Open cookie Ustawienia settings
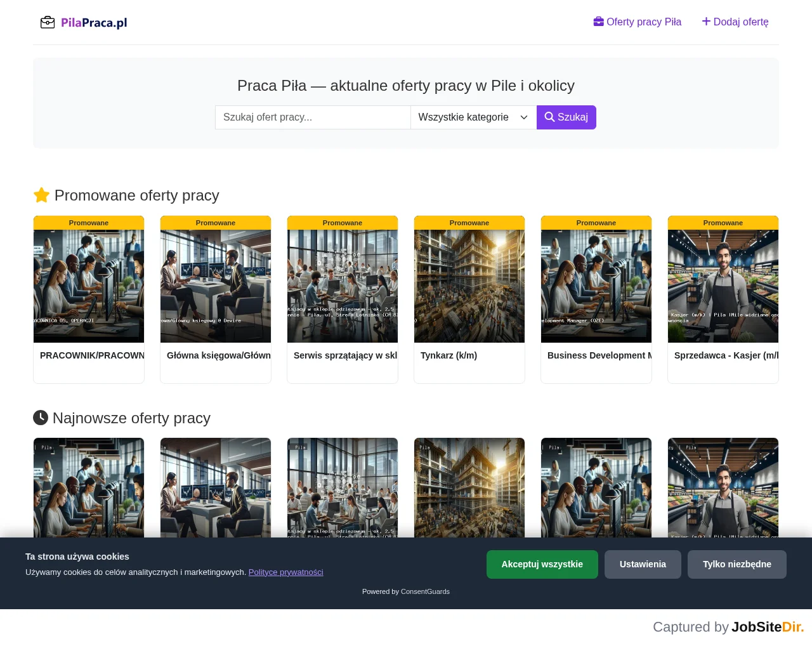Screen dimensions: 812x646 (643, 564)
